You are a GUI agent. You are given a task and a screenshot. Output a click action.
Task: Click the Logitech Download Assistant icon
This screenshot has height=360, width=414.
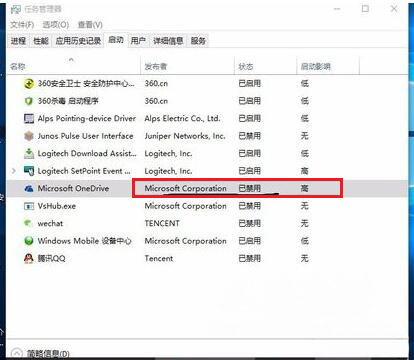(29, 153)
